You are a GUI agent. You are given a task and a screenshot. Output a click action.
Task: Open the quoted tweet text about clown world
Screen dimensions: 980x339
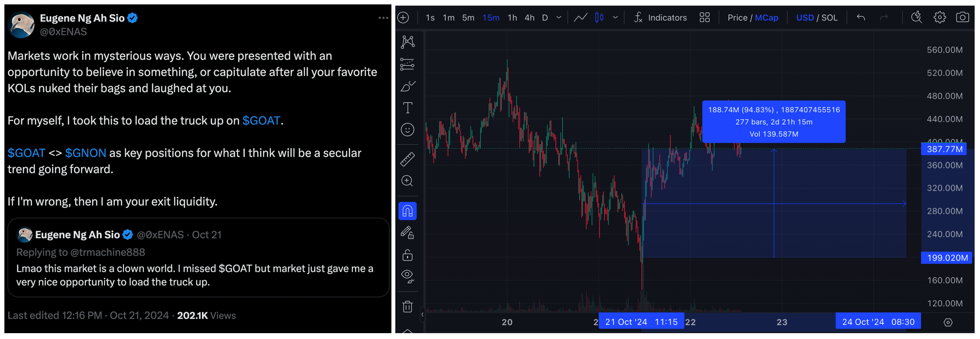pos(195,275)
